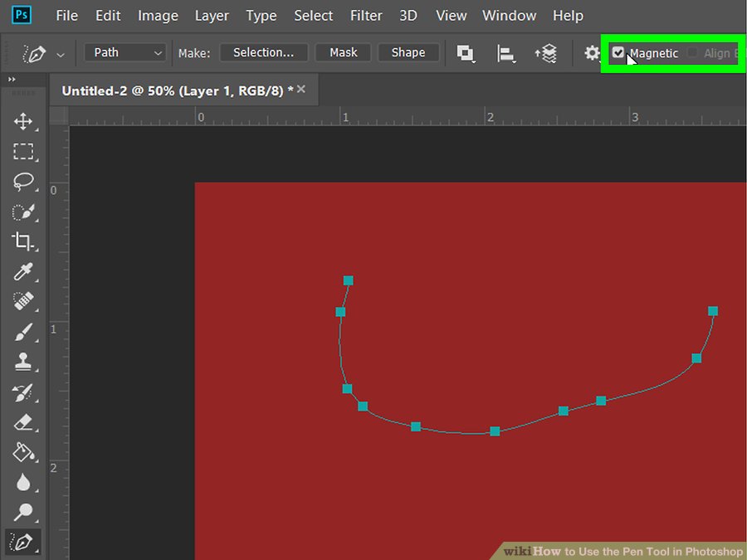Open the tool preset picker arrow

(x=61, y=55)
